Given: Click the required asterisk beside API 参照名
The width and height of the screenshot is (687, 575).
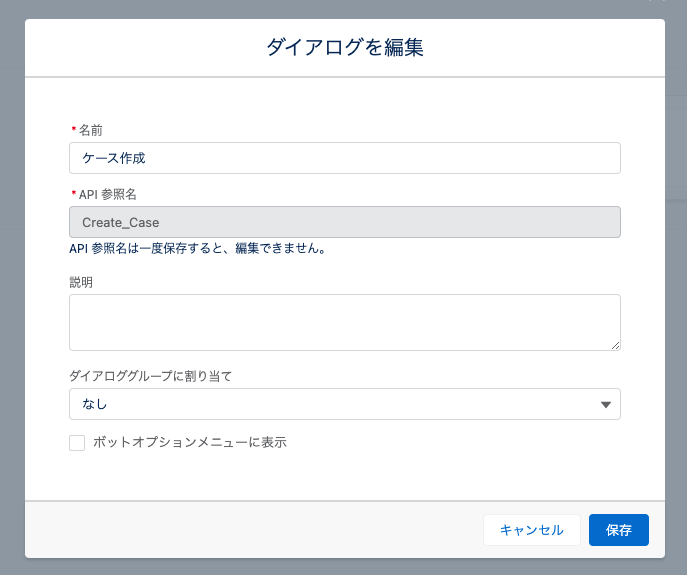Looking at the screenshot, I should pyautogui.click(x=73, y=194).
